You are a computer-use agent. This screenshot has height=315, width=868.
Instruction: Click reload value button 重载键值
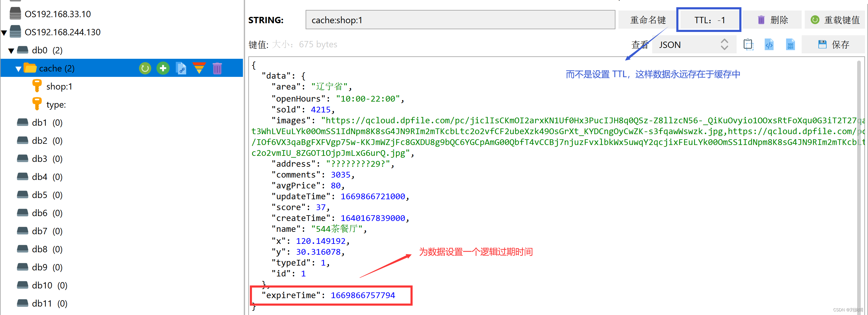click(x=835, y=20)
